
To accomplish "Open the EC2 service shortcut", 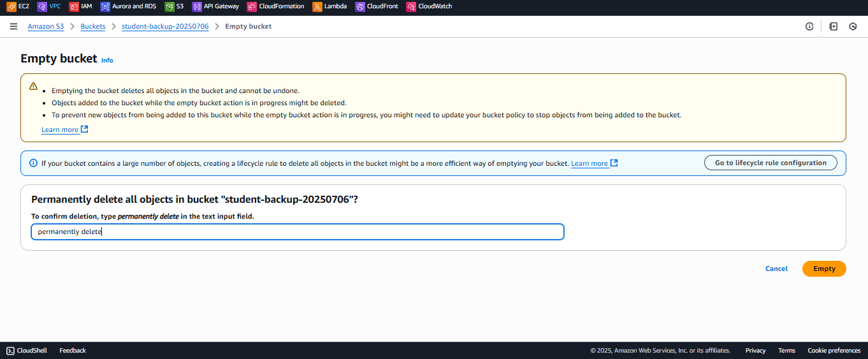I will coord(18,6).
